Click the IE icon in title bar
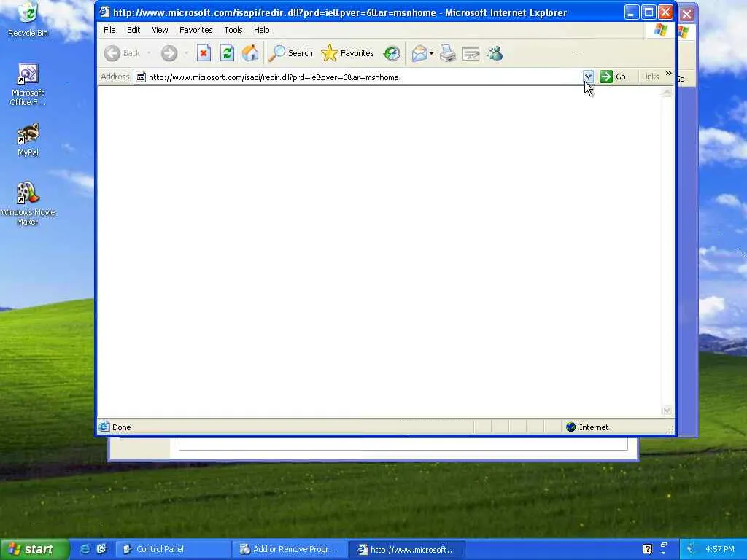 (x=104, y=12)
